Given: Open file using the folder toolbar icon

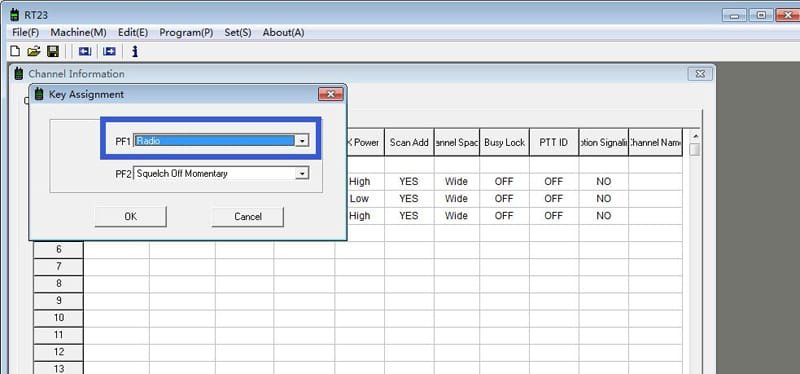Looking at the screenshot, I should pos(34,51).
